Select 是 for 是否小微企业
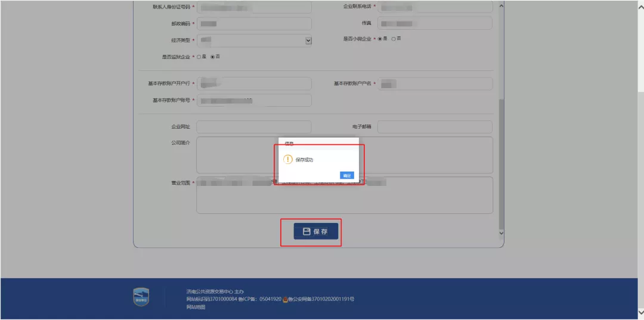Image resolution: width=644 pixels, height=320 pixels. tap(379, 39)
